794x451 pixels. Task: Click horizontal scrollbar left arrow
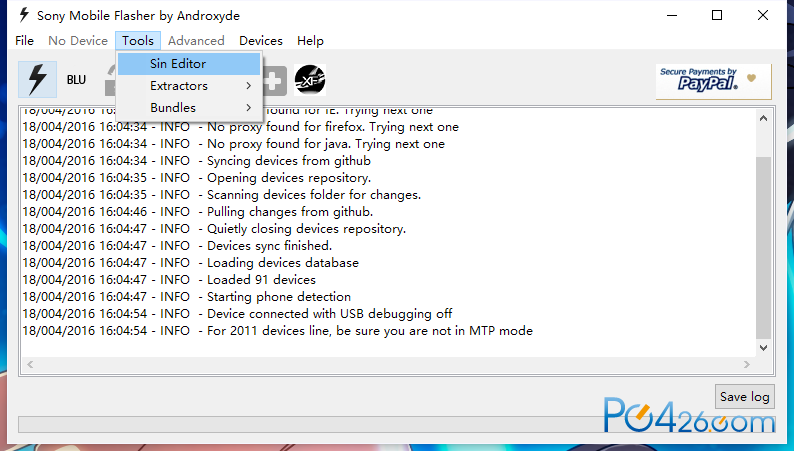tap(30, 364)
